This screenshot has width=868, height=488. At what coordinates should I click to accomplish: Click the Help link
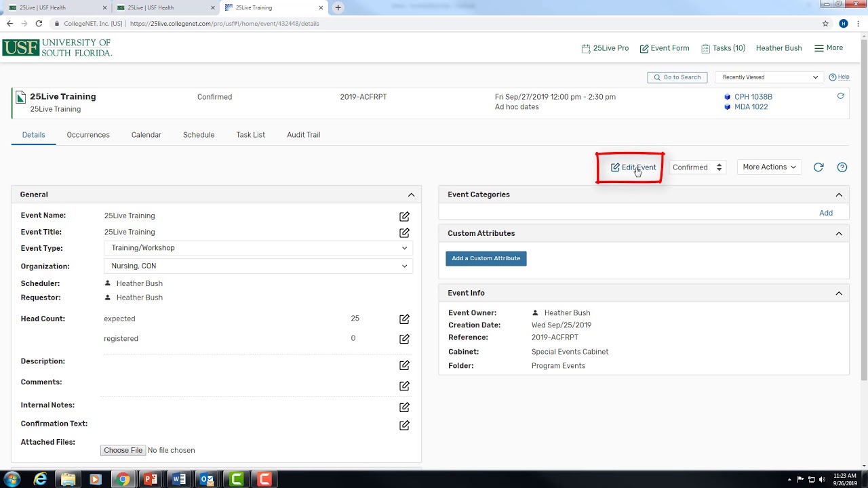[840, 77]
